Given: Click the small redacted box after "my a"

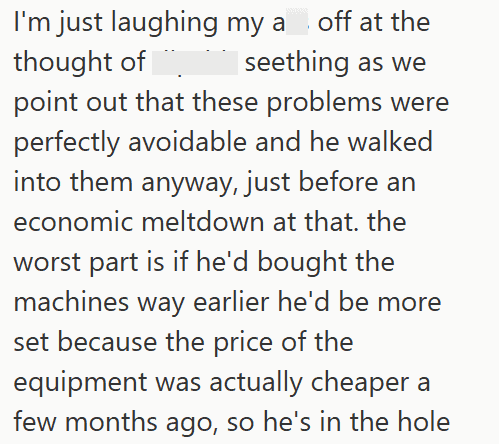Looking at the screenshot, I should (297, 23).
